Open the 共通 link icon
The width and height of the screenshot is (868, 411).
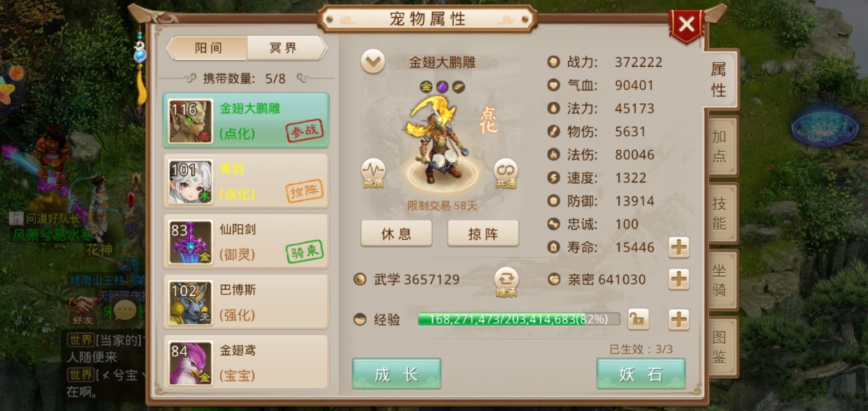(505, 174)
